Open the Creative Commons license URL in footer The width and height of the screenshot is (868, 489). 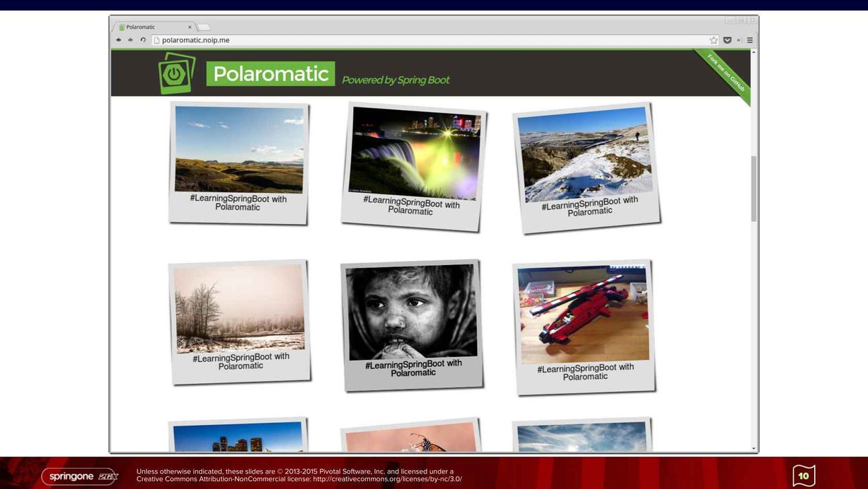tap(387, 480)
